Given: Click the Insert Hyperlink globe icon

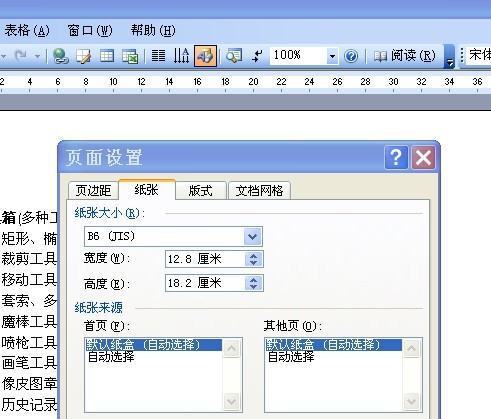Looking at the screenshot, I should point(60,56).
